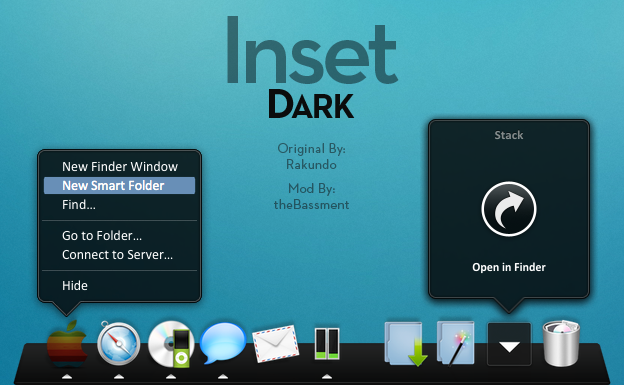The width and height of the screenshot is (624, 385).
Task: Open iChat blue speech bubble icon
Action: coord(222,343)
